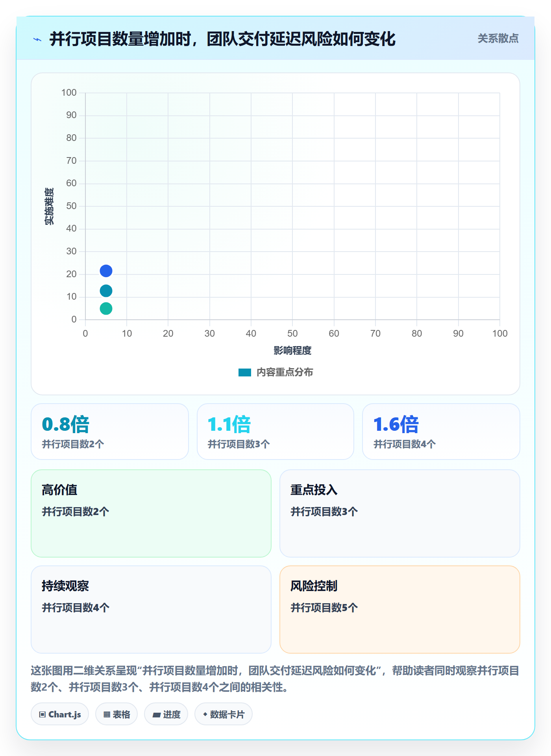Open the 1.1倍 stat card
Viewport: 551px width, 756px height.
coord(275,432)
